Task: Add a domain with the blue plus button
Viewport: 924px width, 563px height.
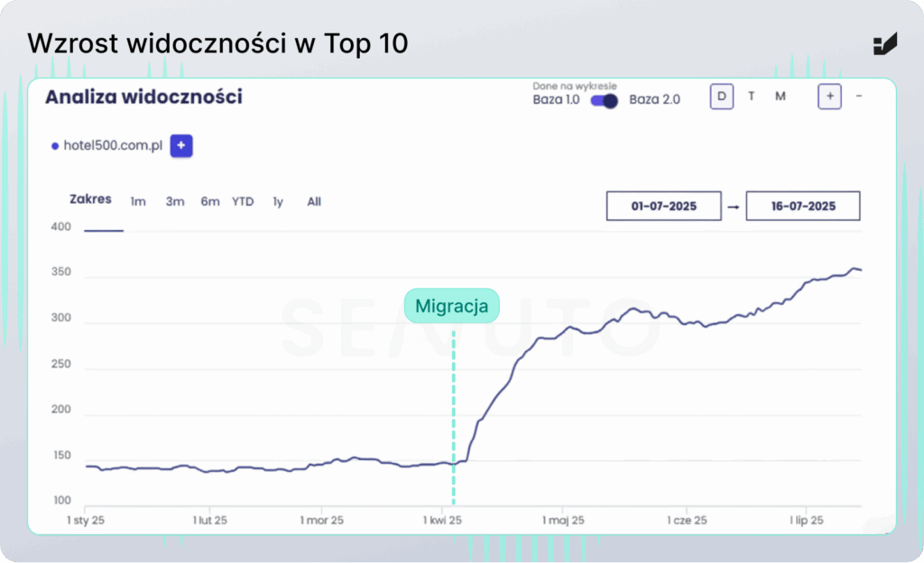Action: (x=181, y=145)
